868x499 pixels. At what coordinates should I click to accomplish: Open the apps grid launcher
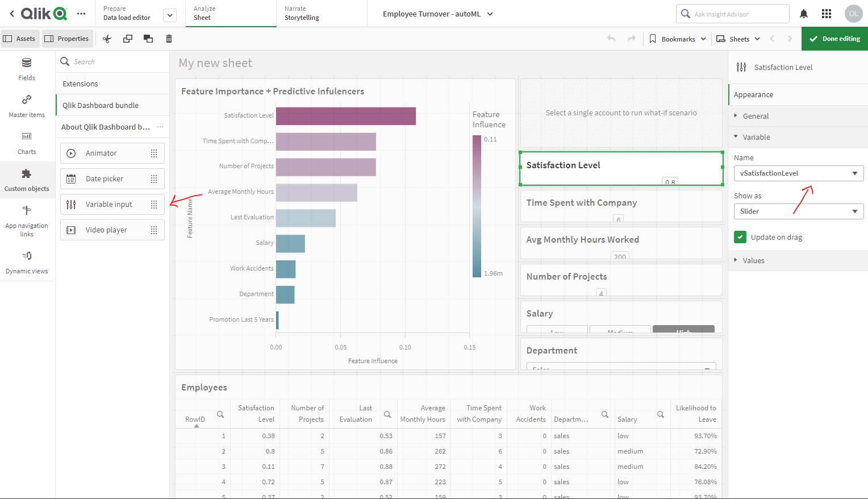[x=827, y=14]
